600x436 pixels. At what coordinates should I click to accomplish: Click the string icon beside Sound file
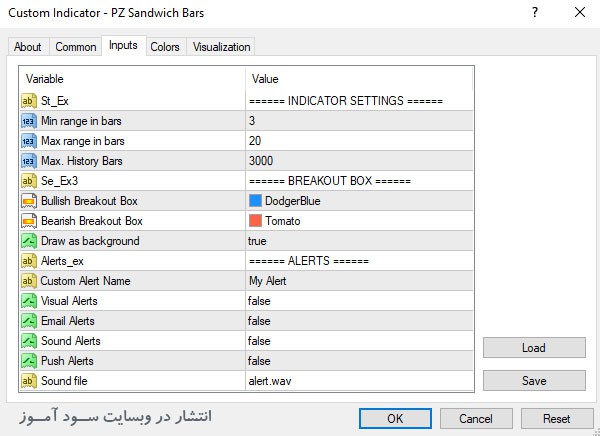coord(28,381)
